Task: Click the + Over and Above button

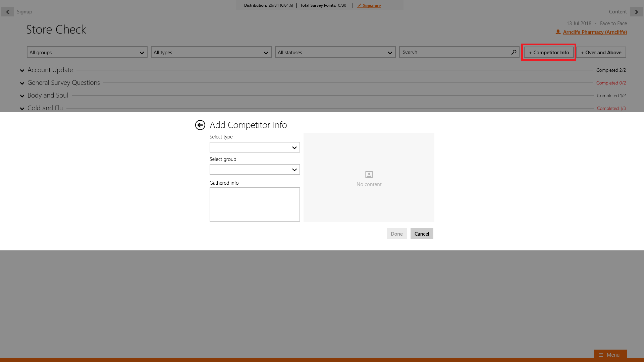Action: (601, 53)
